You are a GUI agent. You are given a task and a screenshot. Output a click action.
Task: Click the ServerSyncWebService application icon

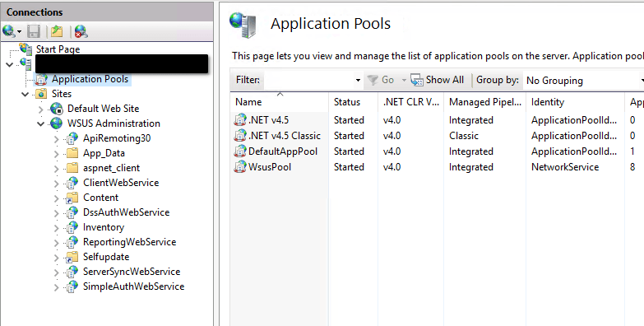[72, 272]
